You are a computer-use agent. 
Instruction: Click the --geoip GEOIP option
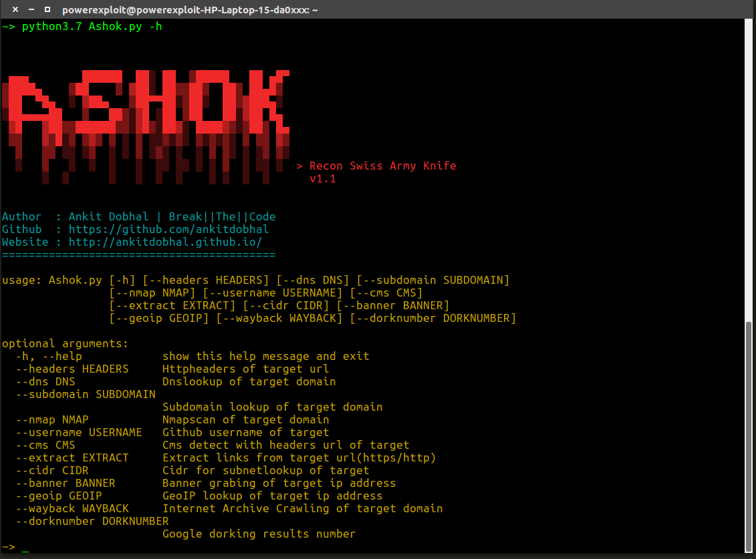pos(59,496)
